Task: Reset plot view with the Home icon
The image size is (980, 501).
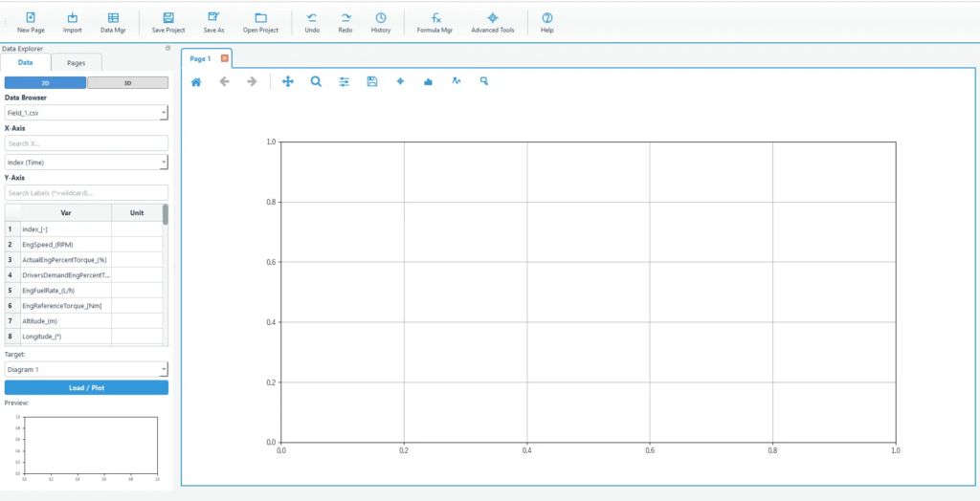Action: point(196,82)
